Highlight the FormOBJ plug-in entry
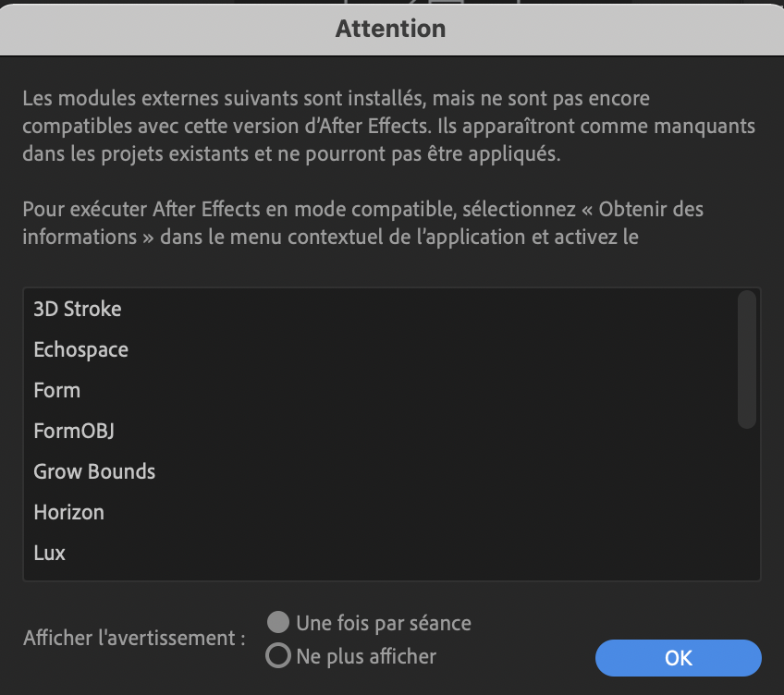Image resolution: width=784 pixels, height=695 pixels. pyautogui.click(x=74, y=431)
